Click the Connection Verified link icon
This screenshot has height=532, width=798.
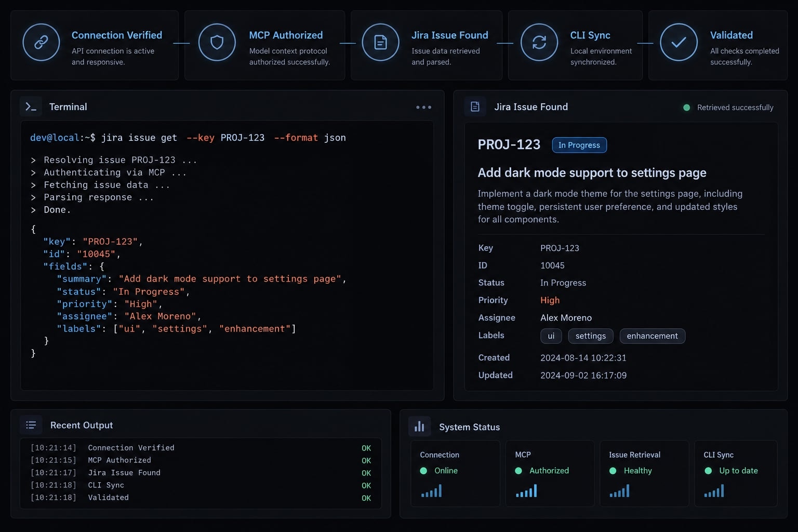pyautogui.click(x=41, y=42)
